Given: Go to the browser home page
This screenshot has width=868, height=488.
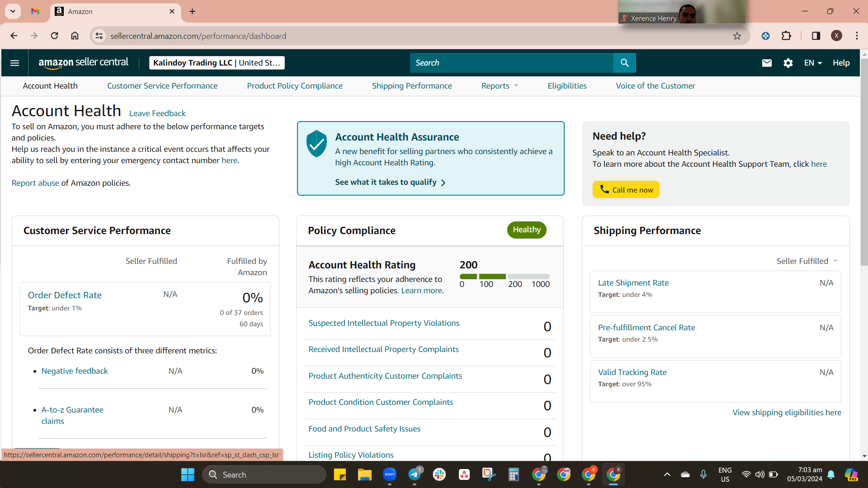Looking at the screenshot, I should click(x=75, y=36).
